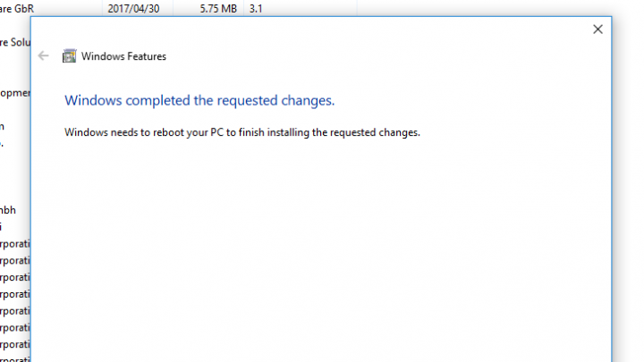Click the word 'changes.' ending the blue heading
Viewport: 644px width, 362px height.
coord(308,100)
